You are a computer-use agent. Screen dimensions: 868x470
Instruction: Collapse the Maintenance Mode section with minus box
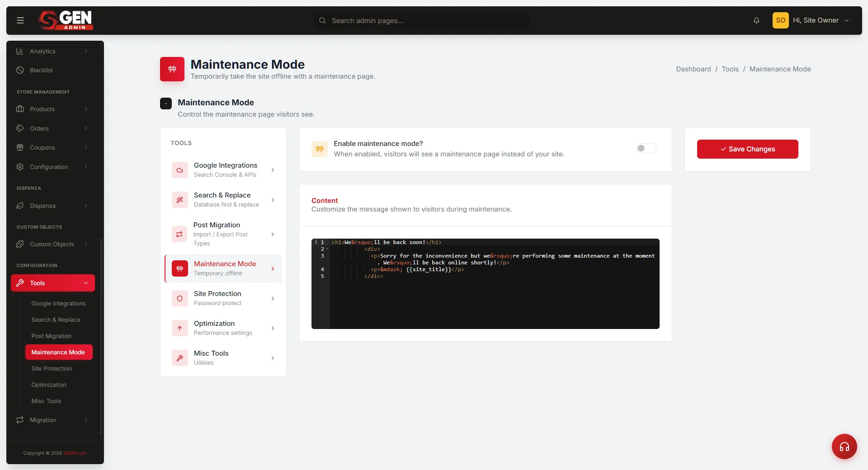click(x=166, y=103)
